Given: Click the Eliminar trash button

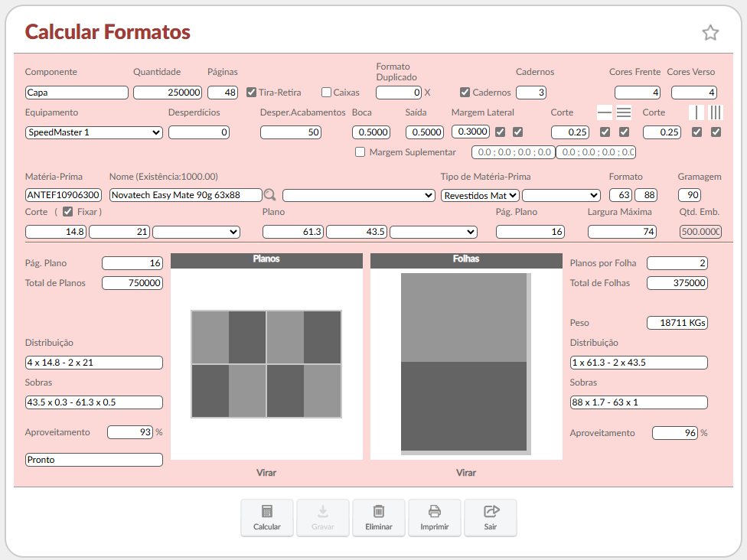Looking at the screenshot, I should tap(378, 518).
